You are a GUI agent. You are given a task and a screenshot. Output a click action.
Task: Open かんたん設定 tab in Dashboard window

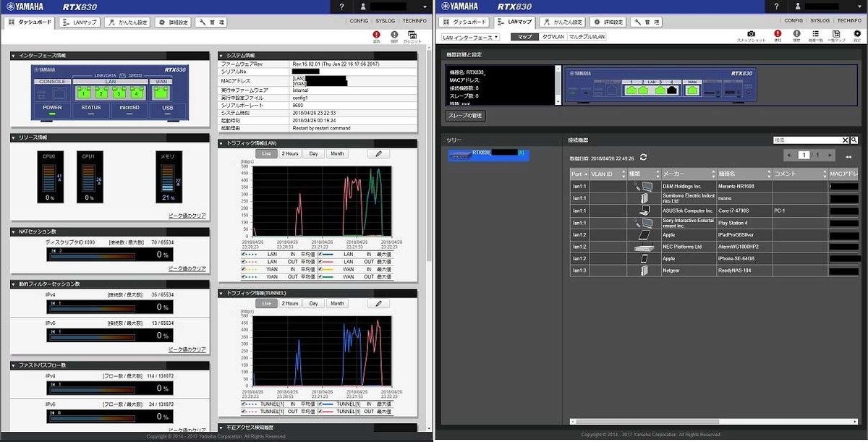pos(127,22)
